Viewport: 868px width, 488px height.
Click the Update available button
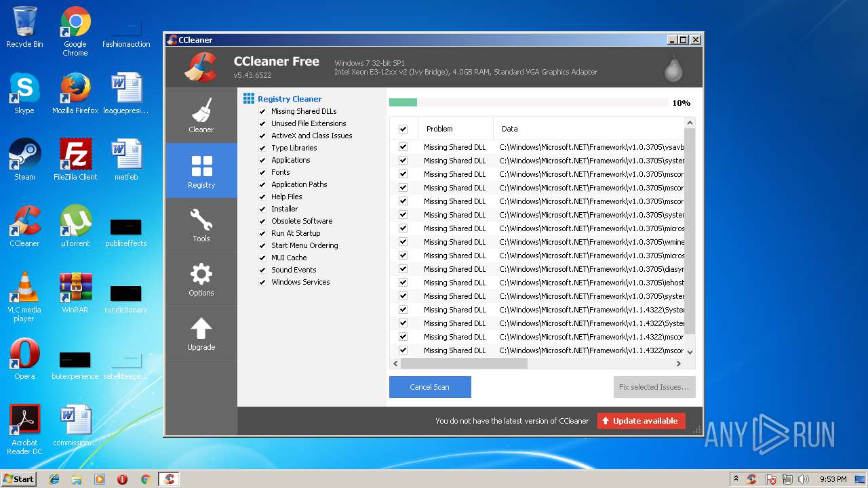coord(642,421)
